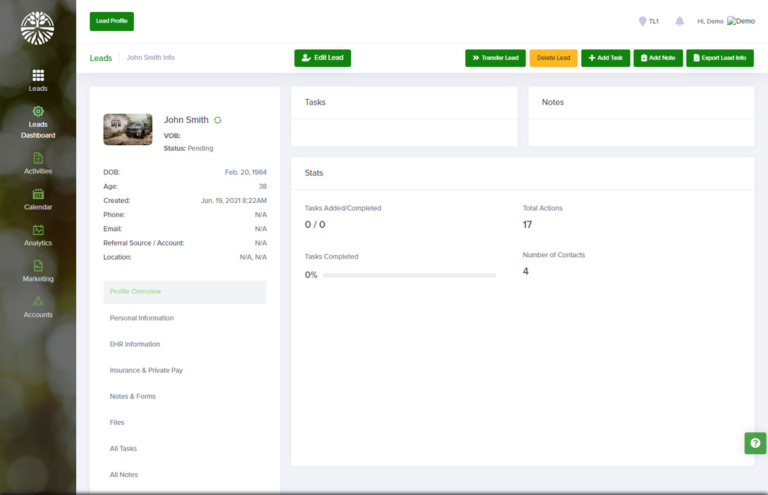Open Leads Dashboard sidebar icon
This screenshot has height=495, width=768.
click(x=38, y=112)
